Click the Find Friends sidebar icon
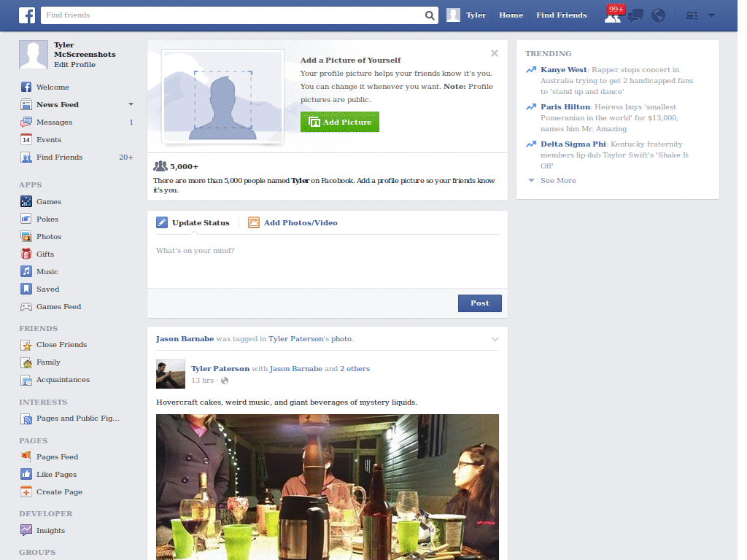The image size is (747, 560). pyautogui.click(x=26, y=157)
